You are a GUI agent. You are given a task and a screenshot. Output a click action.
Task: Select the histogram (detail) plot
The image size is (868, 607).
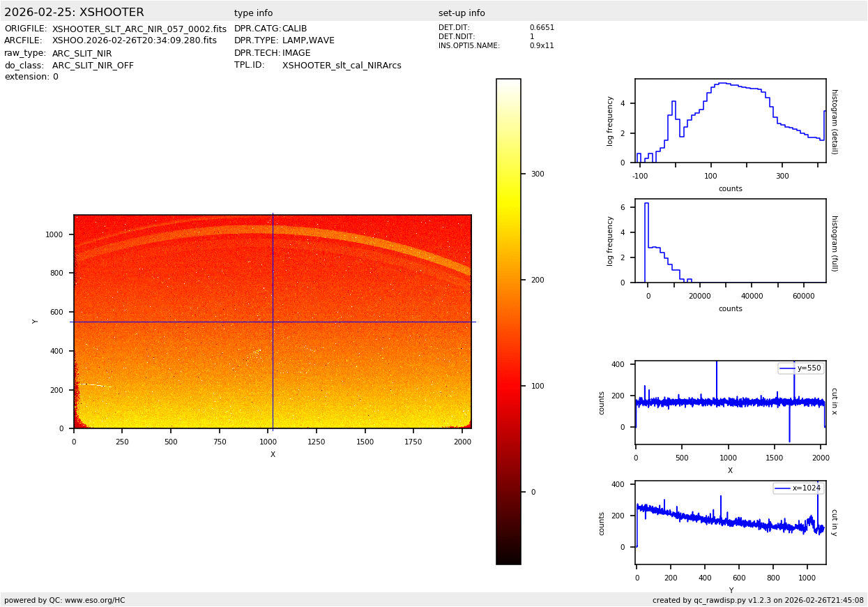pos(730,121)
